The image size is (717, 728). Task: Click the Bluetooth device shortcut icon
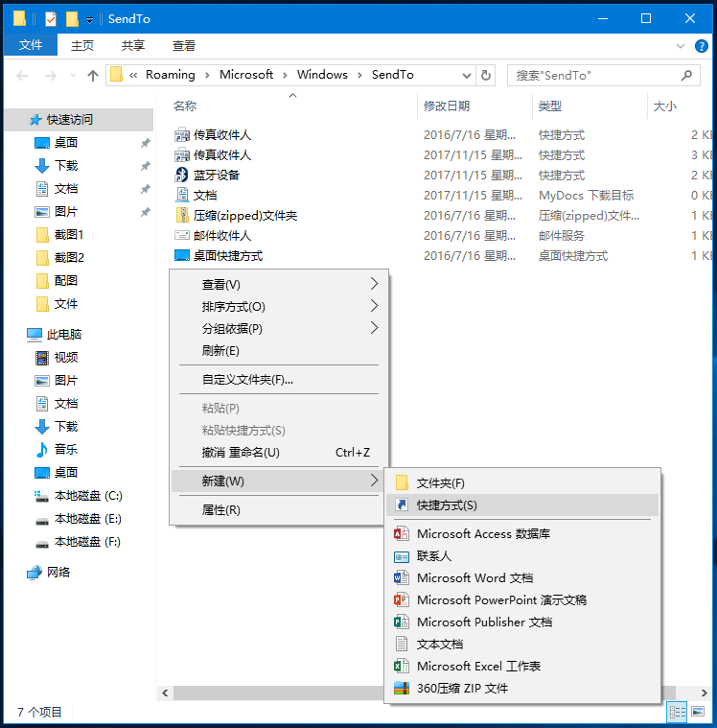[182, 175]
